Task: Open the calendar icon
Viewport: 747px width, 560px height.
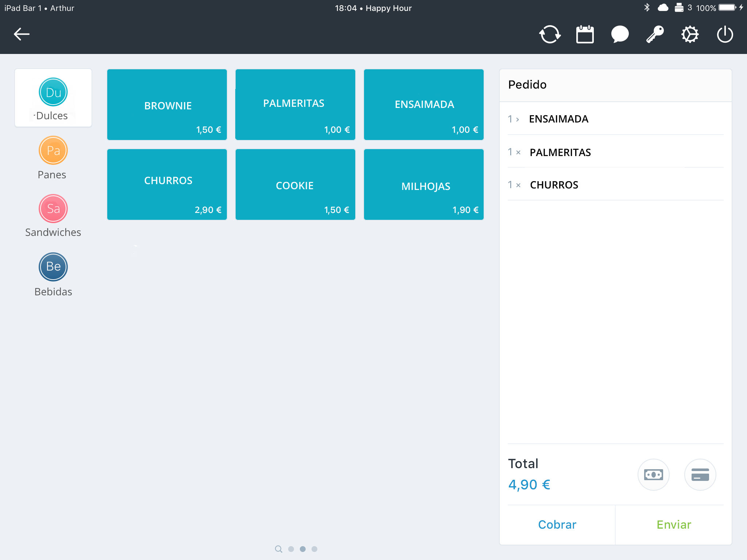Action: click(x=585, y=34)
